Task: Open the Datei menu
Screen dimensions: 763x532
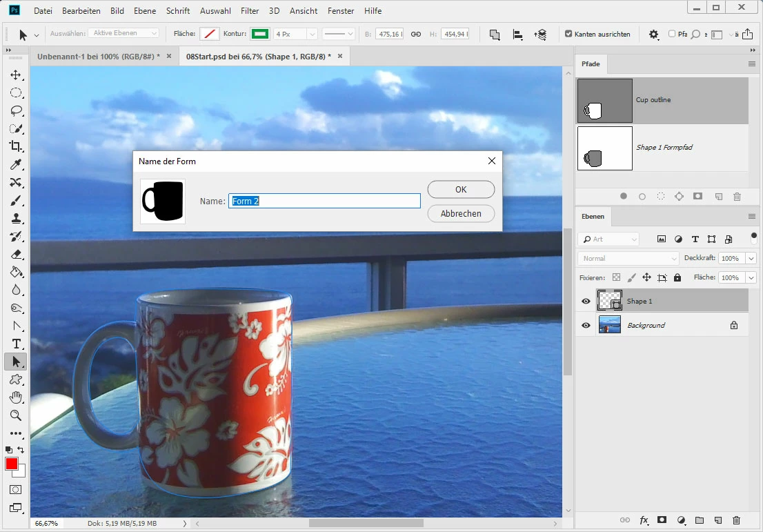Action: click(43, 11)
